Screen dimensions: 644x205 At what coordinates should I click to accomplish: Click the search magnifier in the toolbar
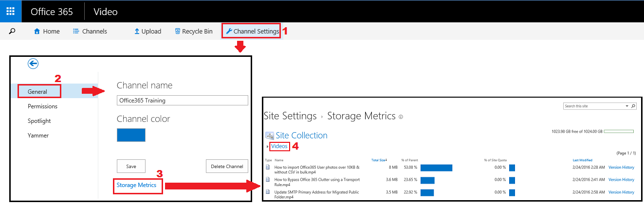12,31
